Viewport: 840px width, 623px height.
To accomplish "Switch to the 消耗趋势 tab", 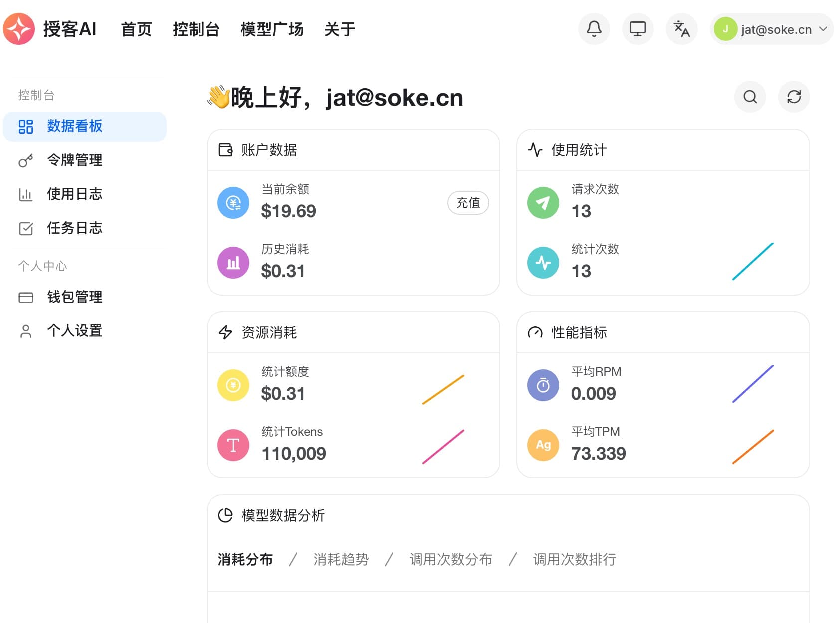I will click(341, 559).
